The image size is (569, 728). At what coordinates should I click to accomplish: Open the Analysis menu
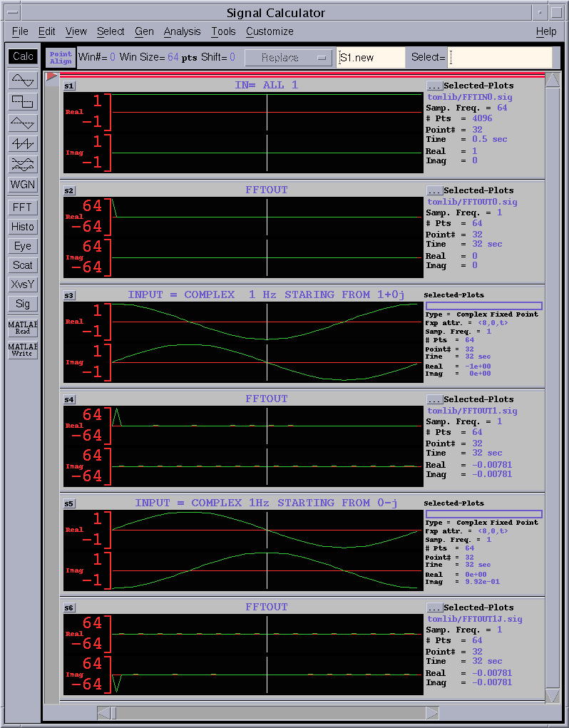[x=182, y=31]
